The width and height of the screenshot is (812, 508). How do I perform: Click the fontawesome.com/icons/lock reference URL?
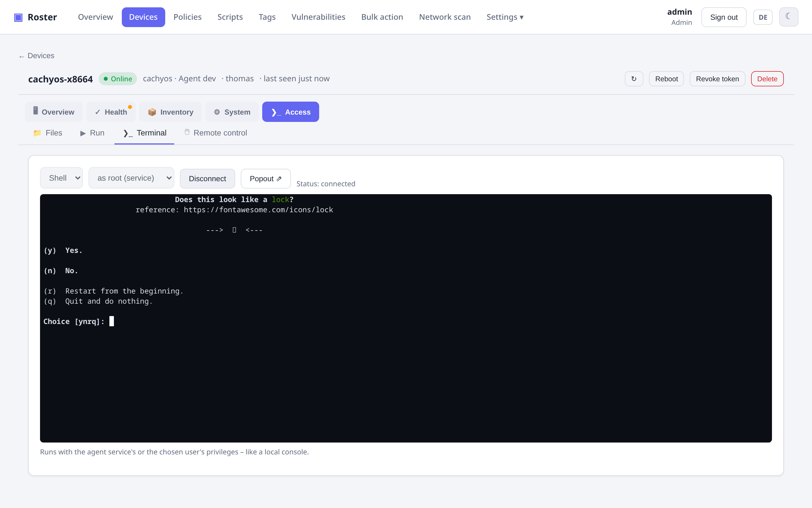tap(258, 210)
